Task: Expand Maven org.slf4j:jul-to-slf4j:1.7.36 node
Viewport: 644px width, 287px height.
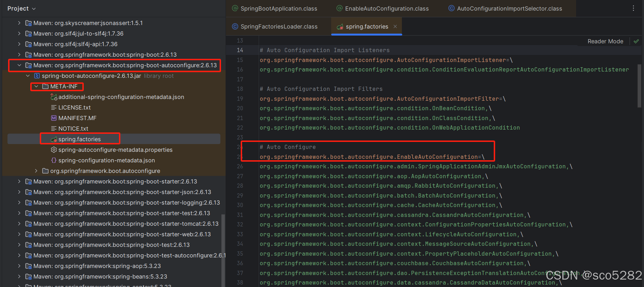Action: click(19, 33)
